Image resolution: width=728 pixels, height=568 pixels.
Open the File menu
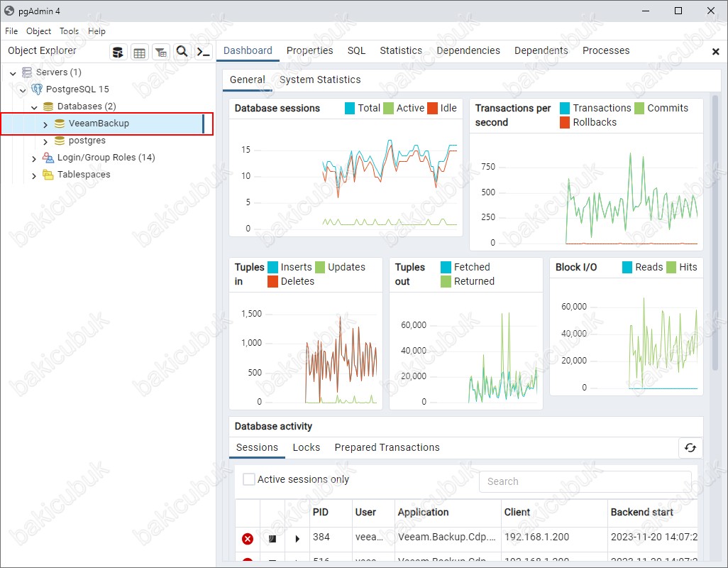pos(11,31)
